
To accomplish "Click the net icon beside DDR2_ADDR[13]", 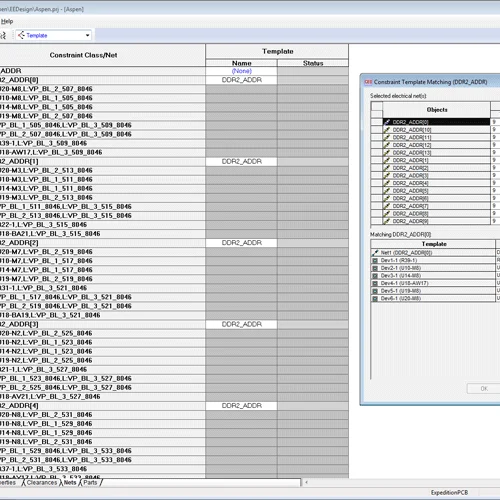I will [x=387, y=153].
